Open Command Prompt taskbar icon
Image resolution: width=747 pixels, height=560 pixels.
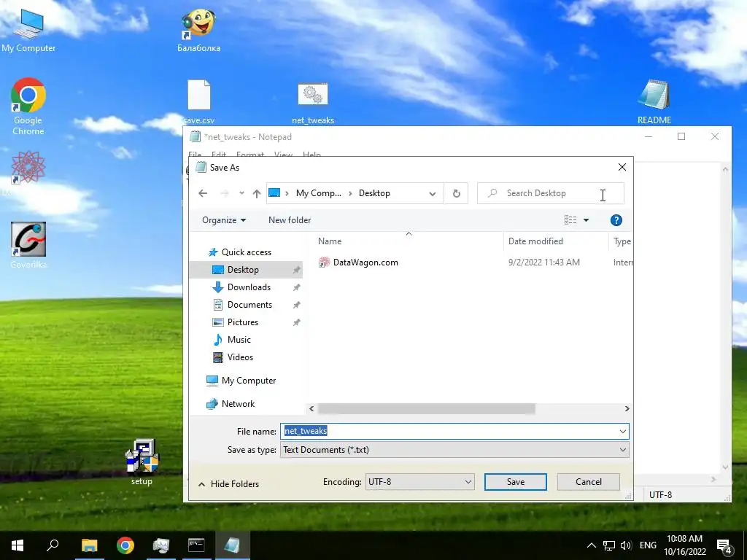click(x=196, y=545)
